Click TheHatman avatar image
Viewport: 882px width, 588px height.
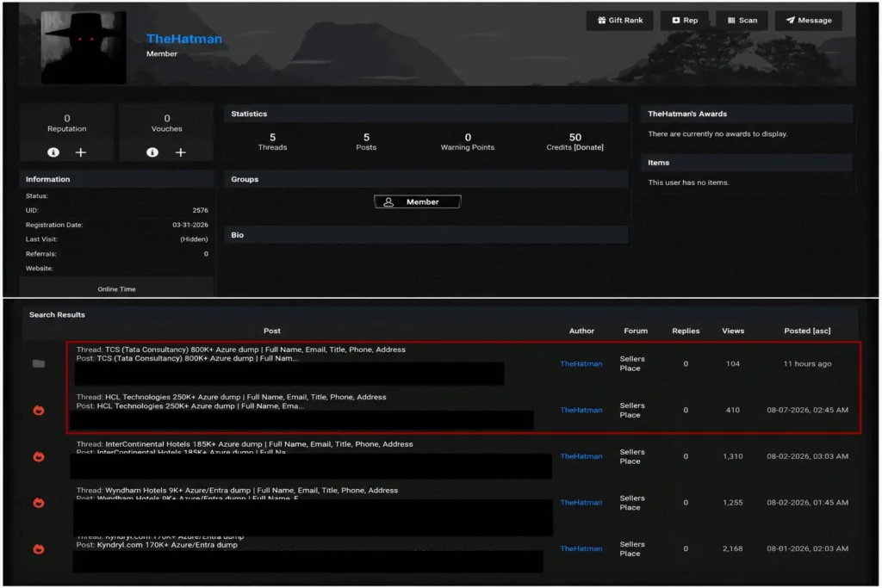[84, 47]
